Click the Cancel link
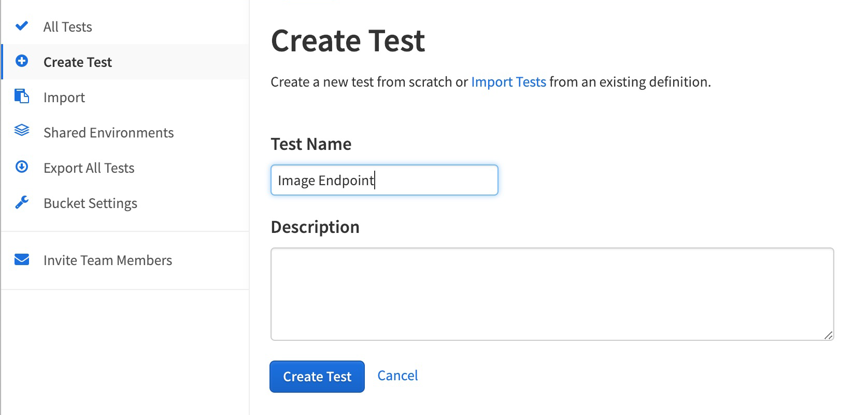This screenshot has height=415, width=868. [397, 376]
